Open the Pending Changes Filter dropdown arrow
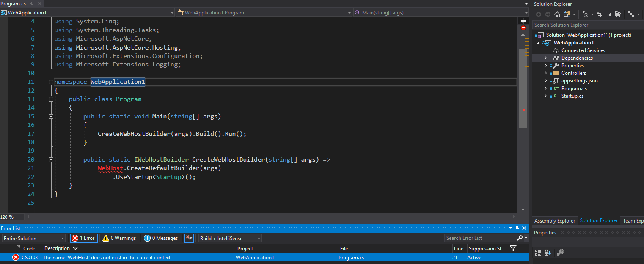Image resolution: width=644 pixels, height=264 pixels. 592,15
